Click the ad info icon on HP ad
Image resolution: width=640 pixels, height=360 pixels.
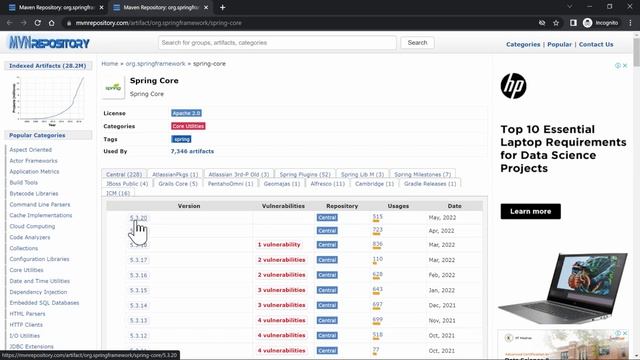(618, 65)
